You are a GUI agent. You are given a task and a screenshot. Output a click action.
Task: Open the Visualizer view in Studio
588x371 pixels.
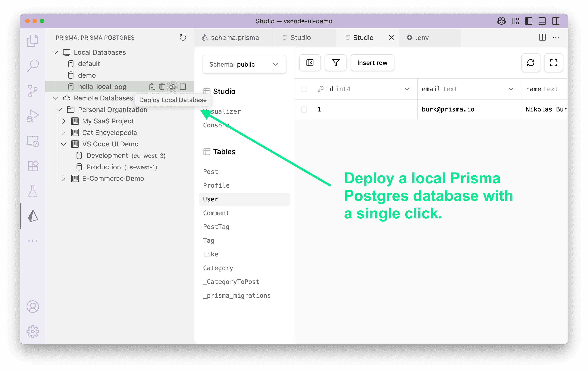point(222,111)
